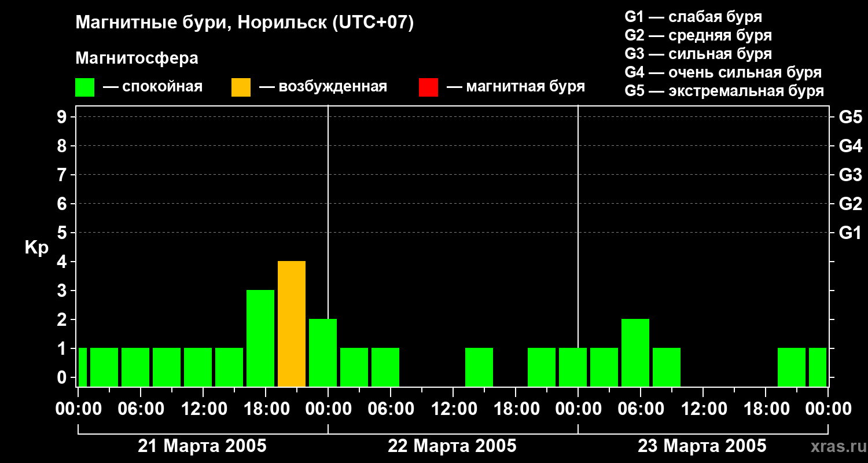
Task: Click the 'Kp' axis label
Action: click(x=36, y=248)
